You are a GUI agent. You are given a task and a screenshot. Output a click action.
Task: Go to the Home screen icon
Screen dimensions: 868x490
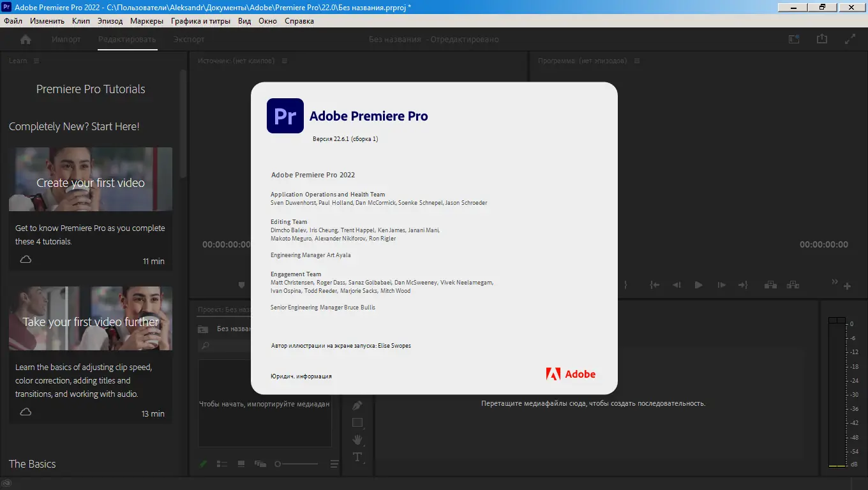[x=26, y=40]
